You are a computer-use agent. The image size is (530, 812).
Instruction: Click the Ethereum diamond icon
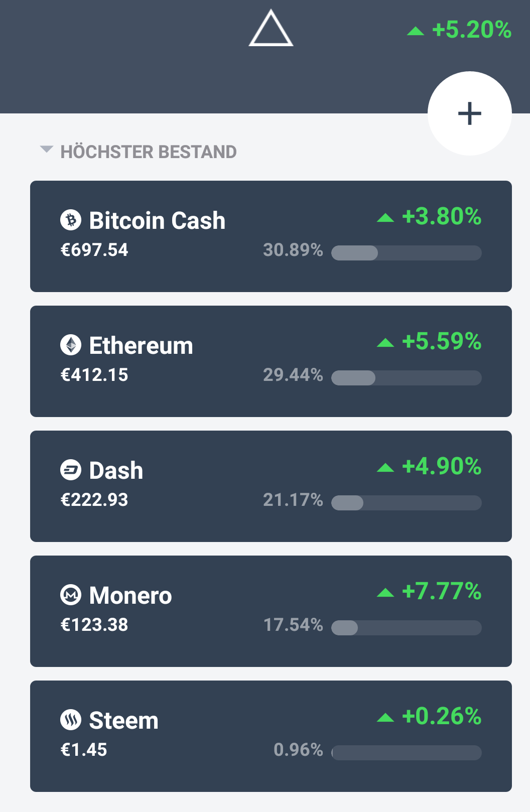(x=71, y=345)
